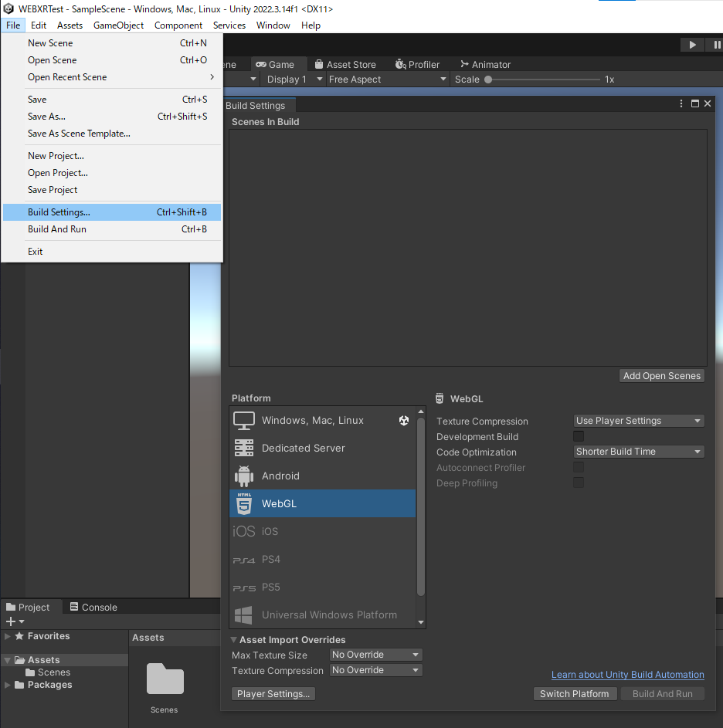This screenshot has width=723, height=728.
Task: Choose Save As... from File menu
Action: pyautogui.click(x=111, y=117)
